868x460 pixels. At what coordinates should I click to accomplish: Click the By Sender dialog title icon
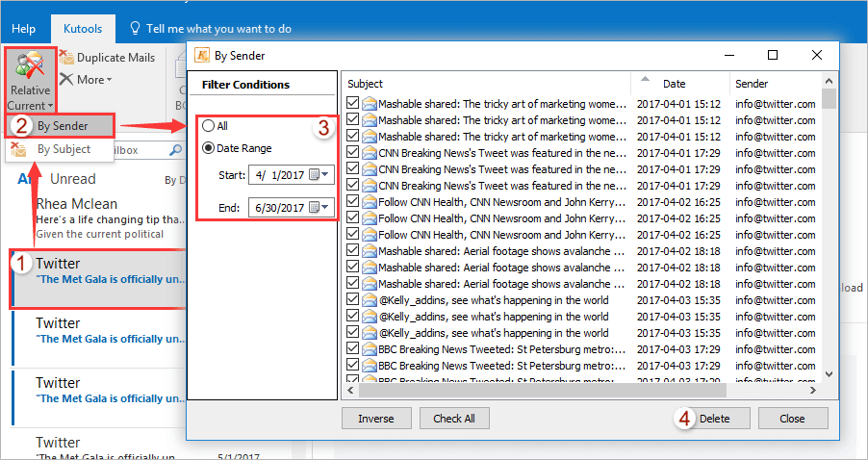click(x=202, y=56)
